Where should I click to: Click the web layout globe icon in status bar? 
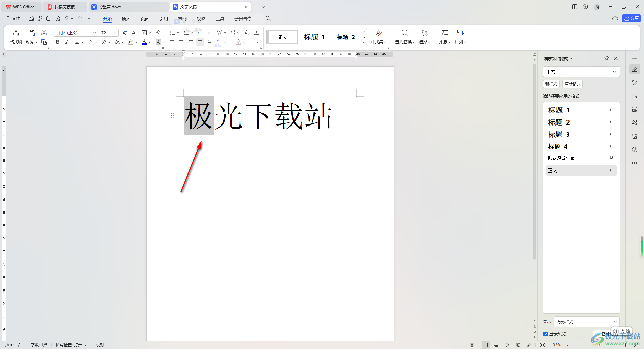click(518, 345)
